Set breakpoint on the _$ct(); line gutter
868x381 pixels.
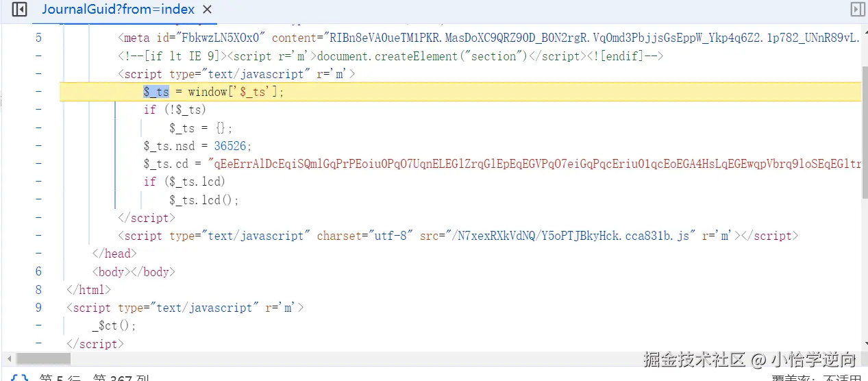(38, 325)
